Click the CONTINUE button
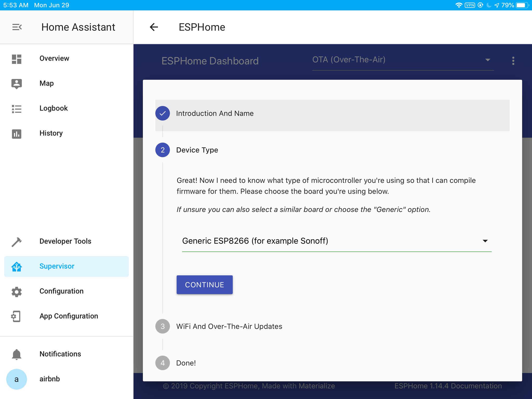 205,285
